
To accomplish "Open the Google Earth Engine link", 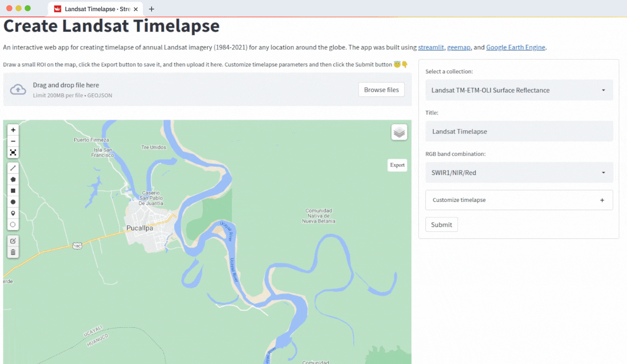I will [516, 47].
